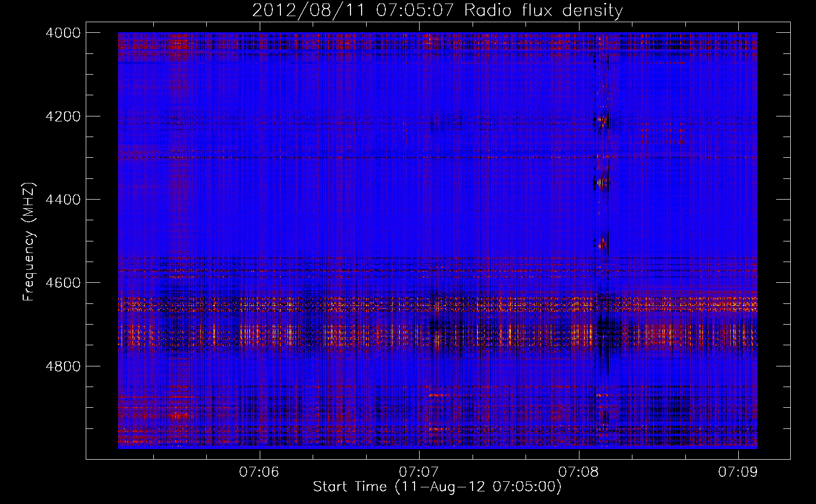
Task: Click the 'Frequency (MHZ)' y-axis label
Action: point(29,242)
